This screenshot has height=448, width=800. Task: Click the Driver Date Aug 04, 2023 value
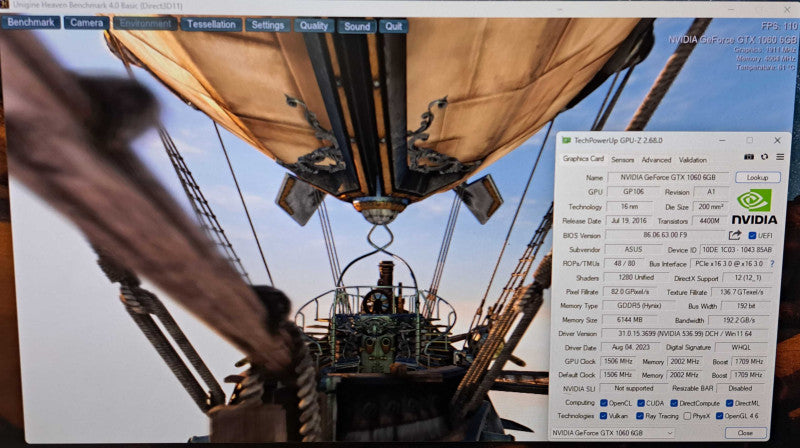pyautogui.click(x=630, y=347)
